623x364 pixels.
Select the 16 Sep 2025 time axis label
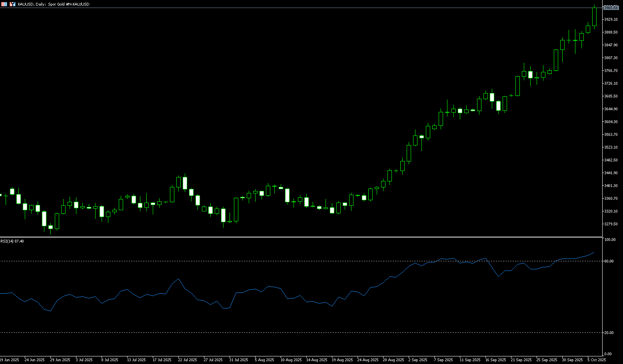click(495, 360)
